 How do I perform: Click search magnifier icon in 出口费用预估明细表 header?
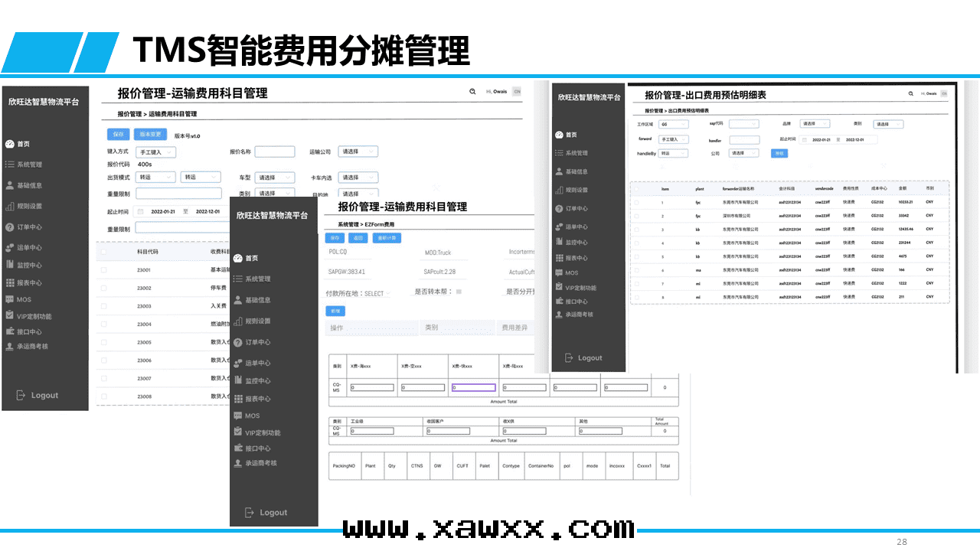[x=910, y=93]
